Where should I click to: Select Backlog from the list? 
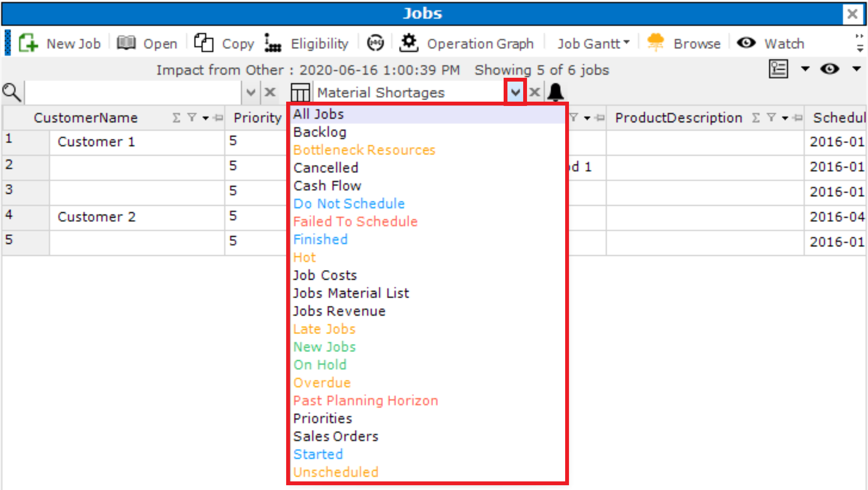(428, 132)
